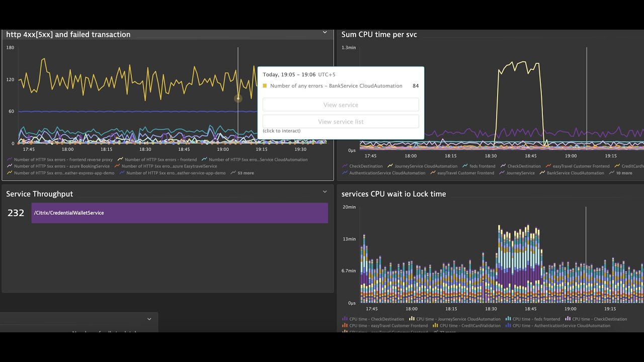The height and width of the screenshot is (362, 644).
Task: Click the yellow swatch in the tooltip
Action: coord(265,86)
